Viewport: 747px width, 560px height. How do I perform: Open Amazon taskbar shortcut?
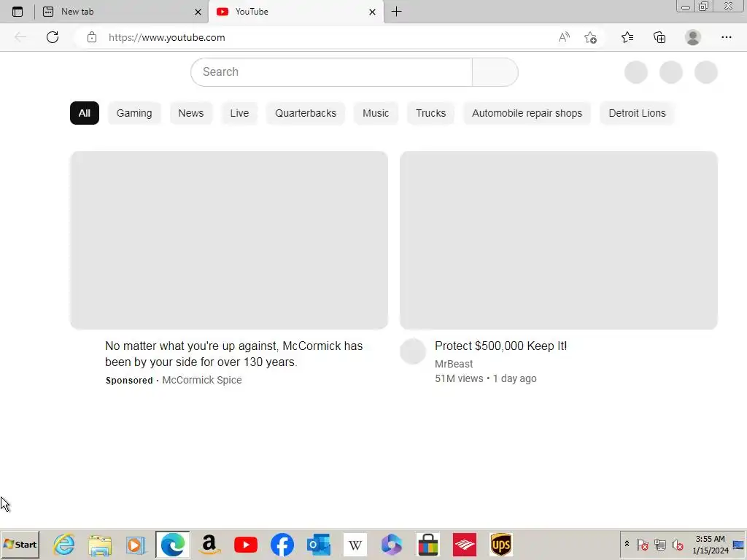209,544
